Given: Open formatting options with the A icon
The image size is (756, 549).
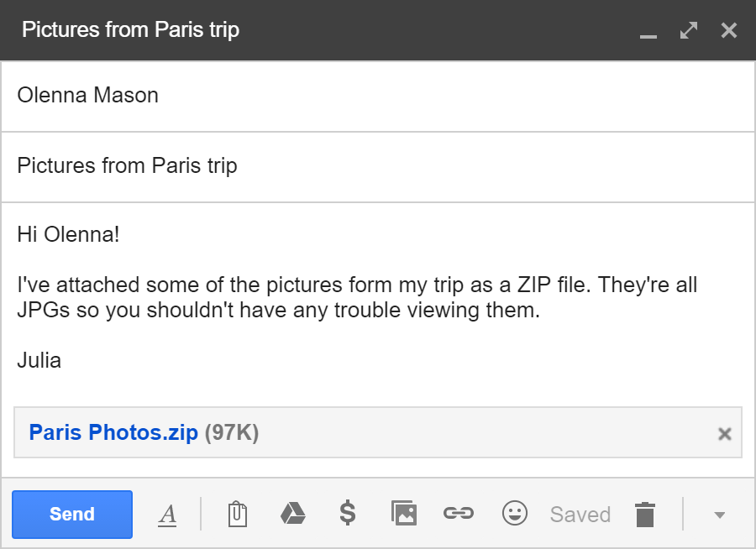Looking at the screenshot, I should pos(167,514).
